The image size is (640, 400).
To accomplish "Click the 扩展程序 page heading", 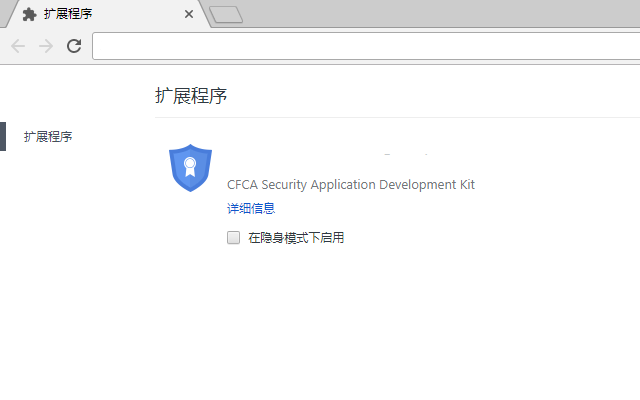I will [191, 96].
